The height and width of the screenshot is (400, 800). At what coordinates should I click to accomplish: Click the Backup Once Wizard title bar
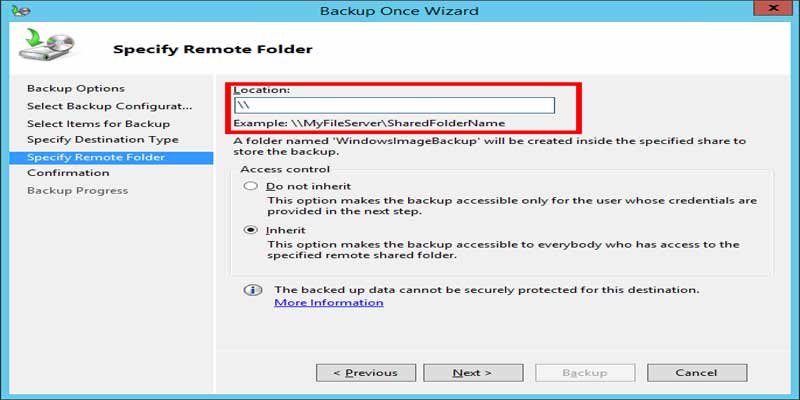point(399,10)
